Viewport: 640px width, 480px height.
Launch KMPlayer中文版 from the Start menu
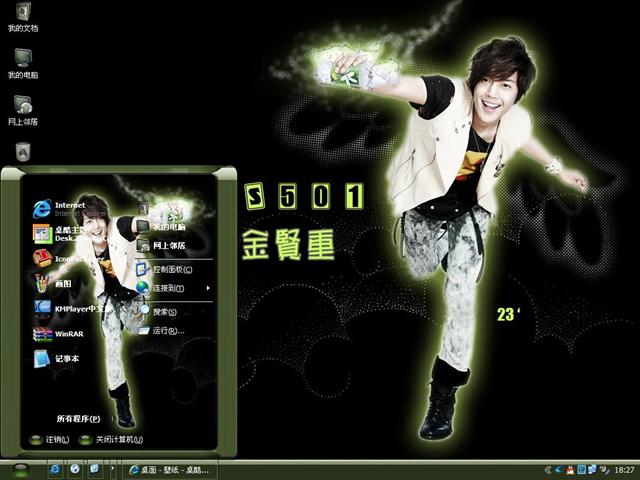pyautogui.click(x=71, y=309)
